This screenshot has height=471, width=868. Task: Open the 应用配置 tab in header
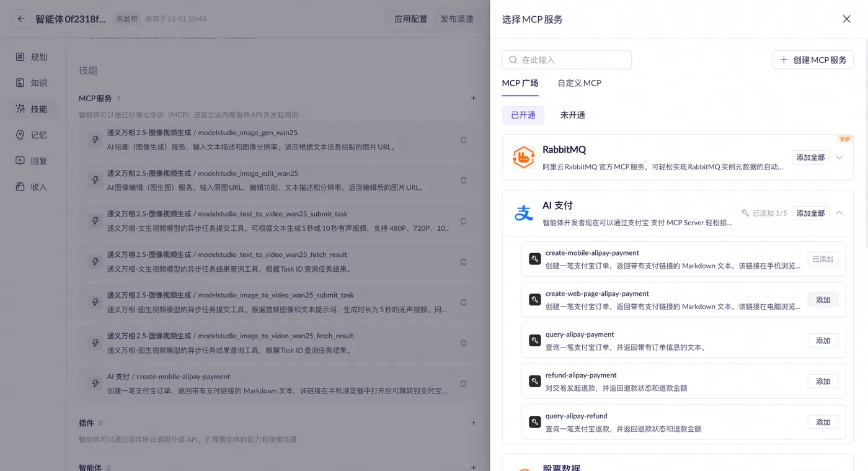point(410,19)
